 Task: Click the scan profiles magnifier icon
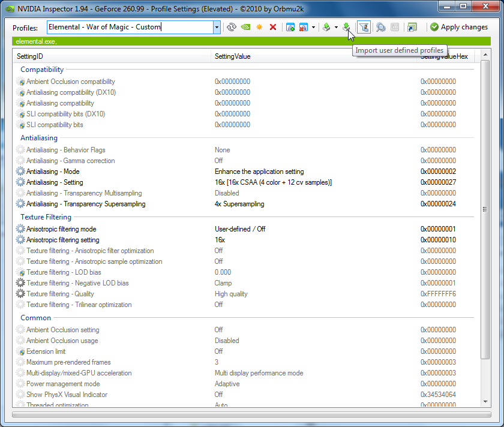coord(380,27)
